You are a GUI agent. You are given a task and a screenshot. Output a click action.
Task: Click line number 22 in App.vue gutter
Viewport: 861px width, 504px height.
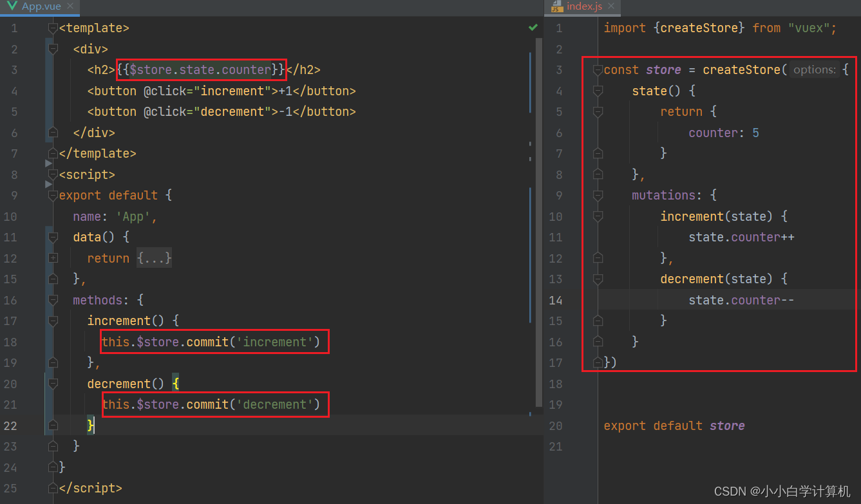(x=10, y=425)
